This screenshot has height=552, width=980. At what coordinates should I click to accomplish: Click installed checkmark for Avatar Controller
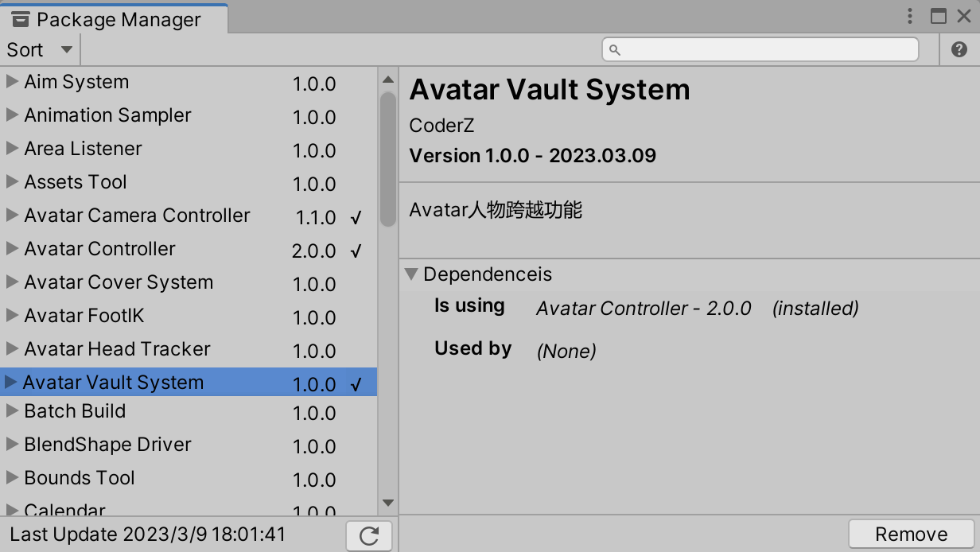[356, 251]
